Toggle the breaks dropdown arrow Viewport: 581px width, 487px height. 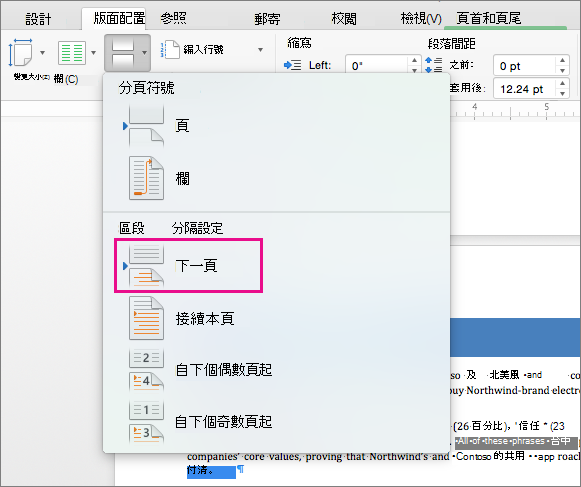(144, 53)
